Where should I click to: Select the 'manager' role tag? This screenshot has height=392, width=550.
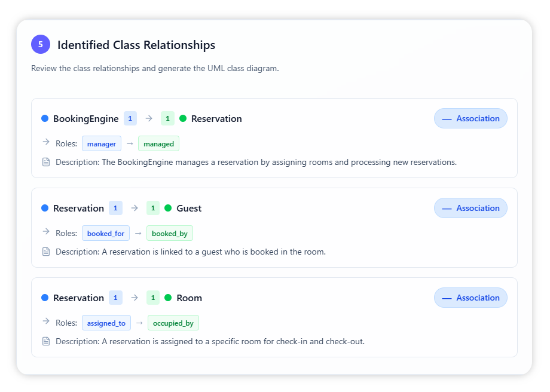coord(102,144)
